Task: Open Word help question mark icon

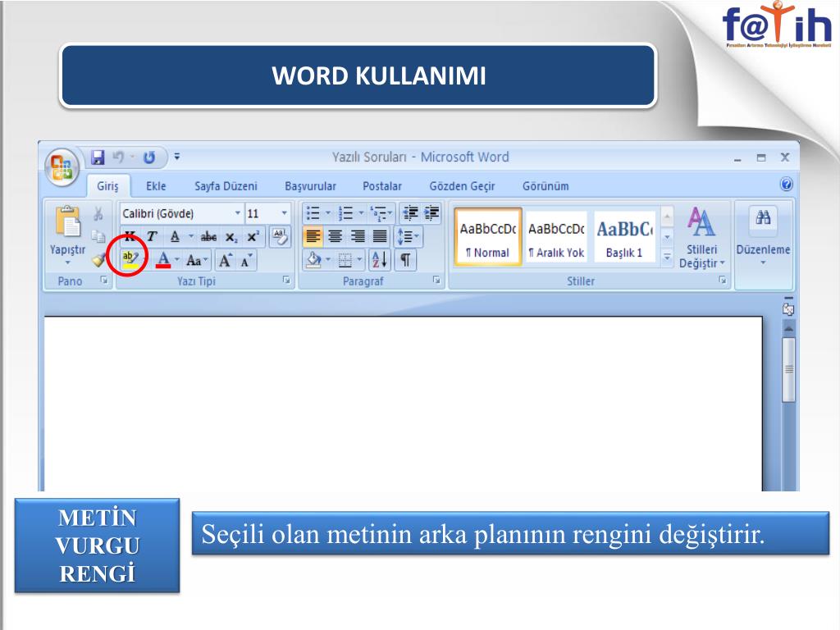Action: tap(786, 185)
